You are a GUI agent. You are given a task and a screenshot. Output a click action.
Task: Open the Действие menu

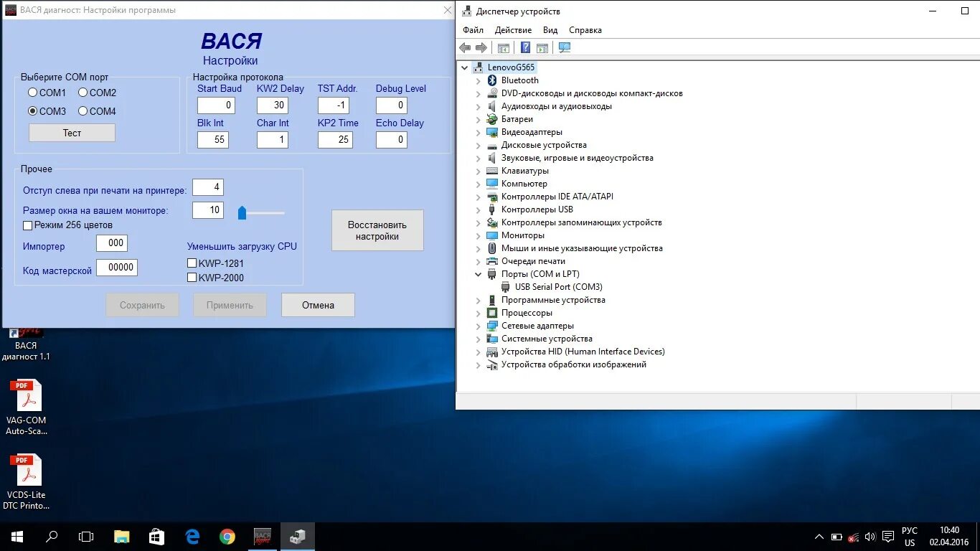point(513,30)
